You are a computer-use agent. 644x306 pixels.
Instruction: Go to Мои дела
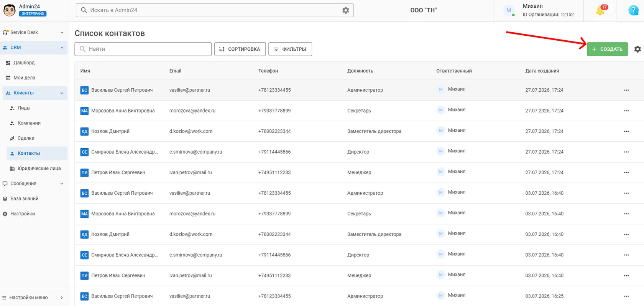click(24, 78)
